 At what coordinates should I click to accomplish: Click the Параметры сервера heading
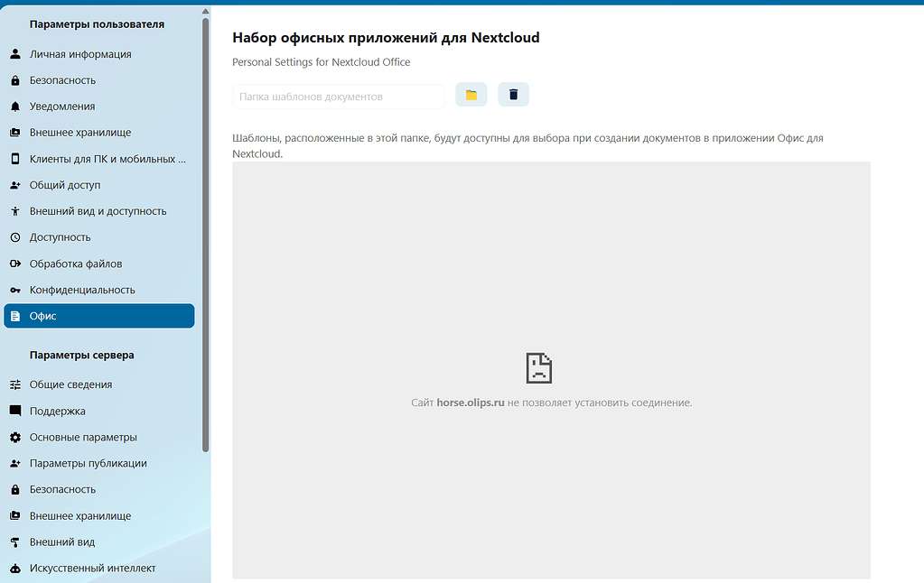(x=82, y=355)
